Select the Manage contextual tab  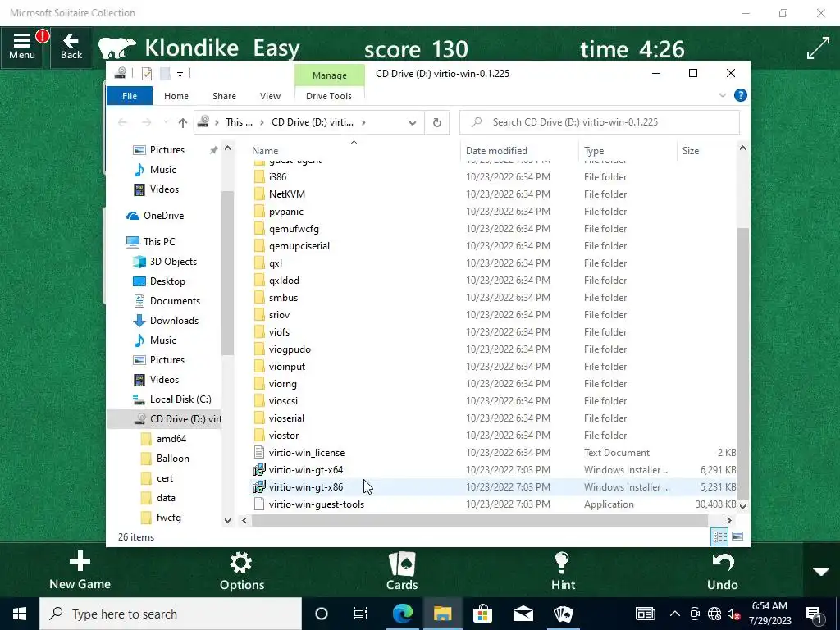330,75
